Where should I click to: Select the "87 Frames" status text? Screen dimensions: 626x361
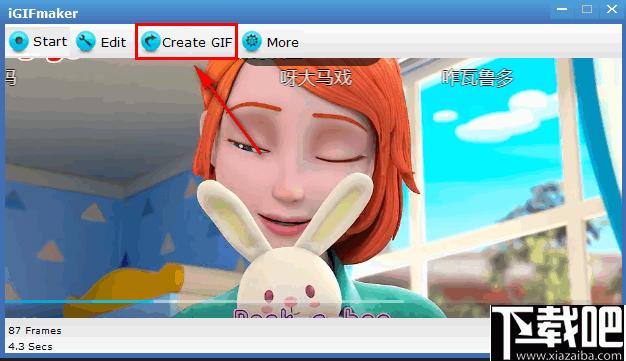coord(35,331)
